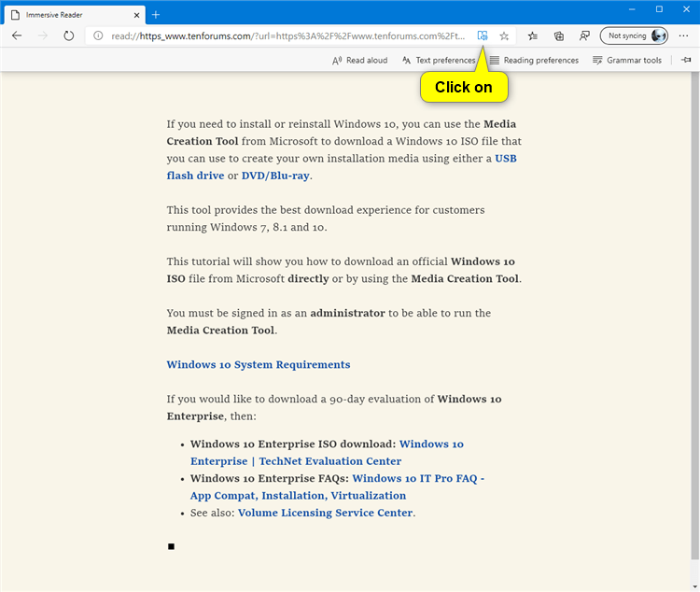Open Text preferences
This screenshot has height=592, width=700.
point(439,61)
